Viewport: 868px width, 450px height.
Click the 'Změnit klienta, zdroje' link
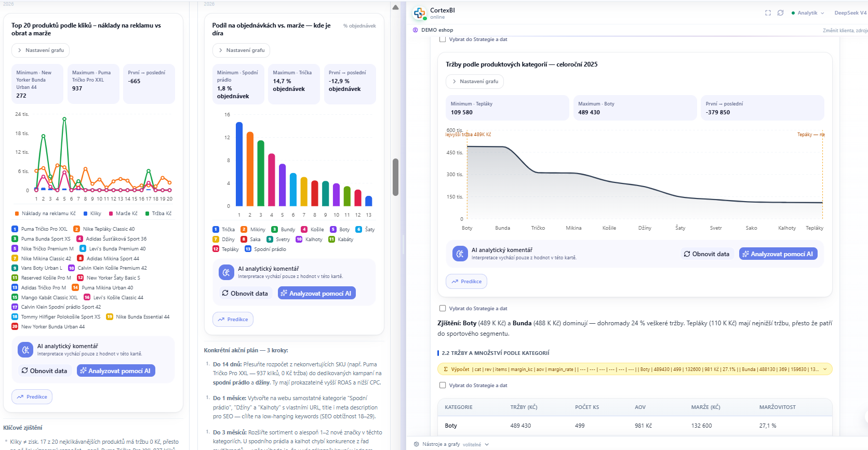click(845, 31)
